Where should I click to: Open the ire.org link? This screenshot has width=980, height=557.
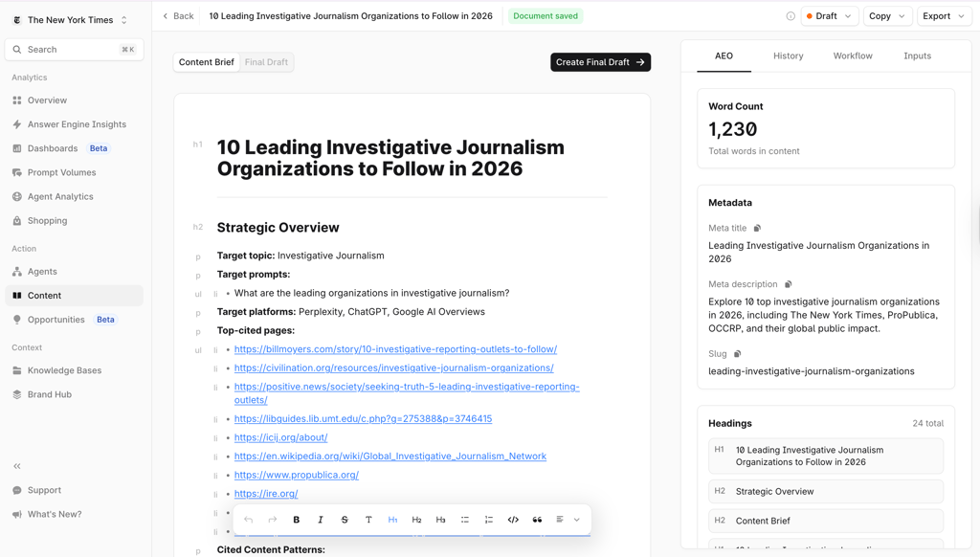(266, 494)
